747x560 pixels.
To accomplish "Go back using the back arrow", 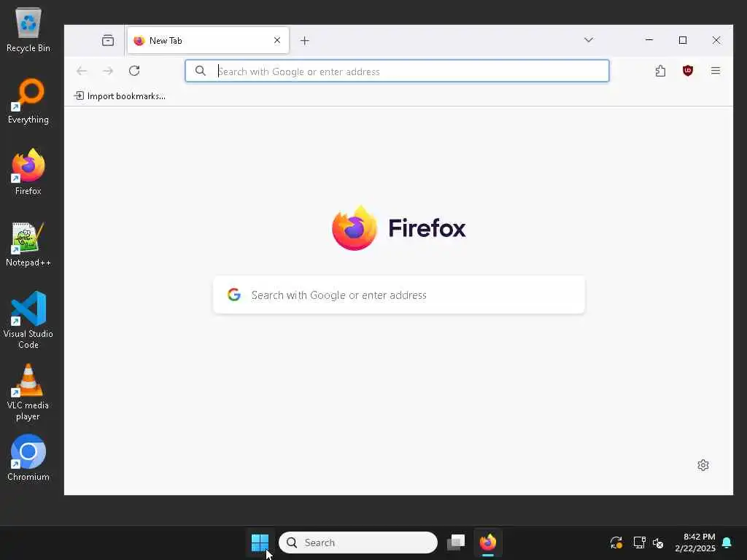I will [82, 71].
